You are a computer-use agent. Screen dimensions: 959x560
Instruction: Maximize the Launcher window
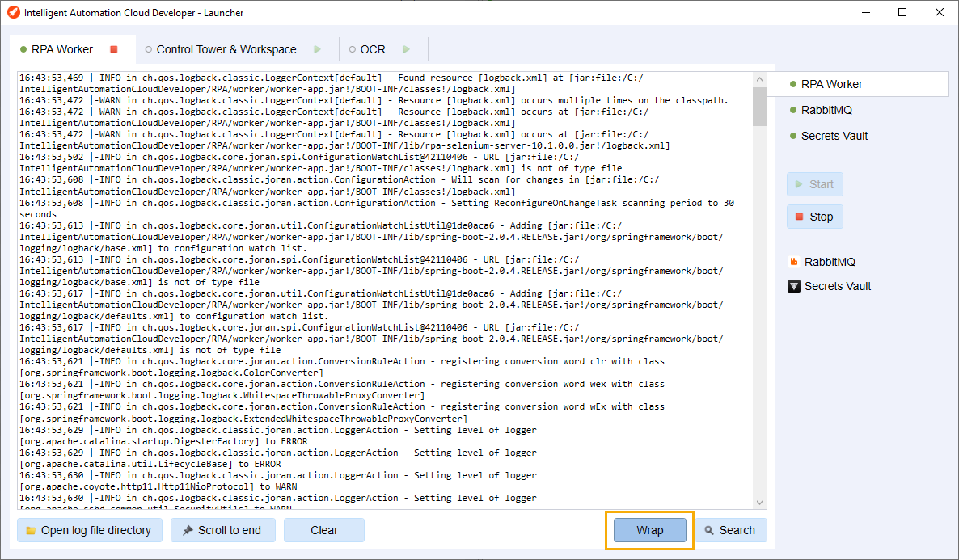coord(902,12)
